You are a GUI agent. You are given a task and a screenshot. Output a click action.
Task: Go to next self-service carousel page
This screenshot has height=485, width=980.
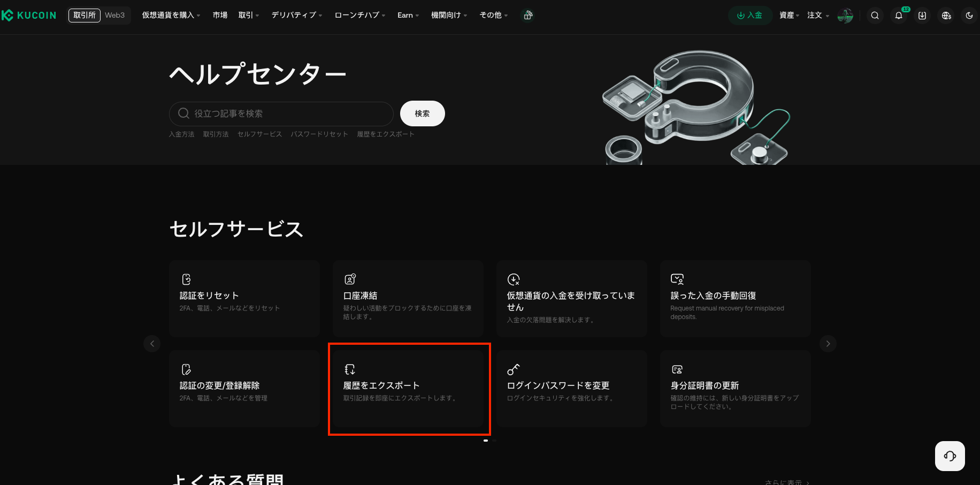tap(828, 344)
